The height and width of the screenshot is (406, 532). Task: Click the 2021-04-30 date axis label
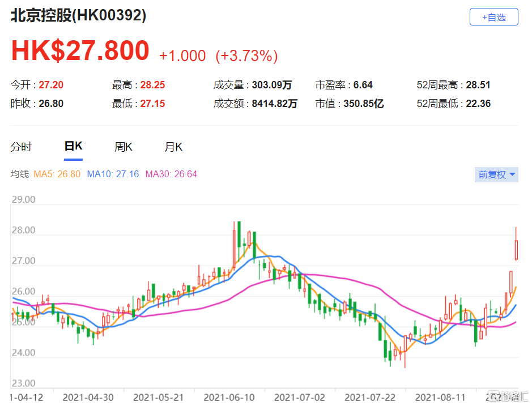click(x=88, y=398)
